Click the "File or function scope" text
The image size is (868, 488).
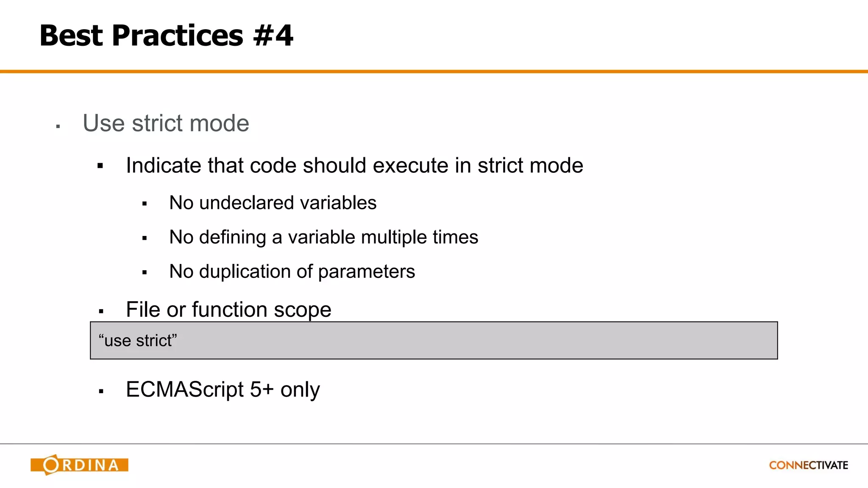tap(228, 309)
